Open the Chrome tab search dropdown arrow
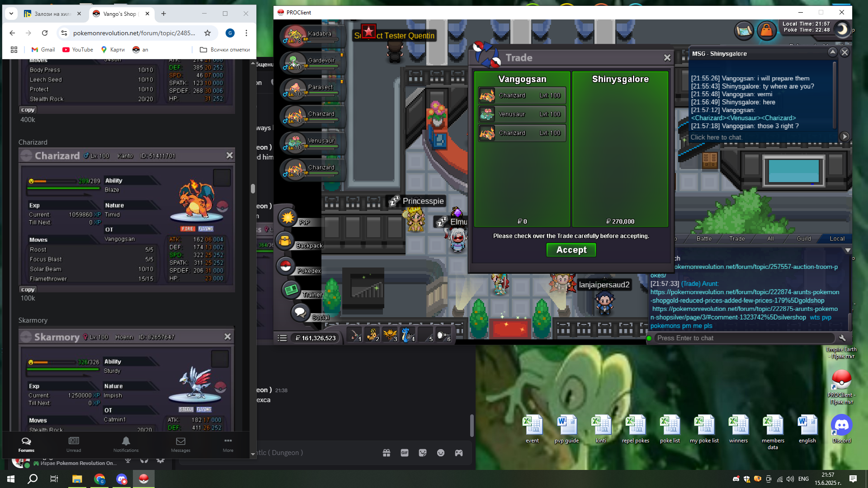Image resolution: width=868 pixels, height=488 pixels. tap(11, 14)
